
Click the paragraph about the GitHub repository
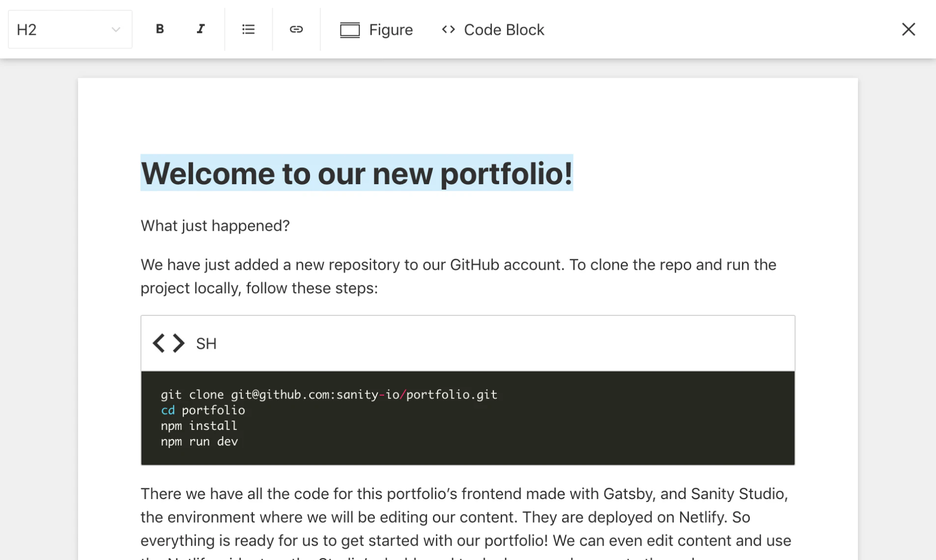(x=458, y=276)
